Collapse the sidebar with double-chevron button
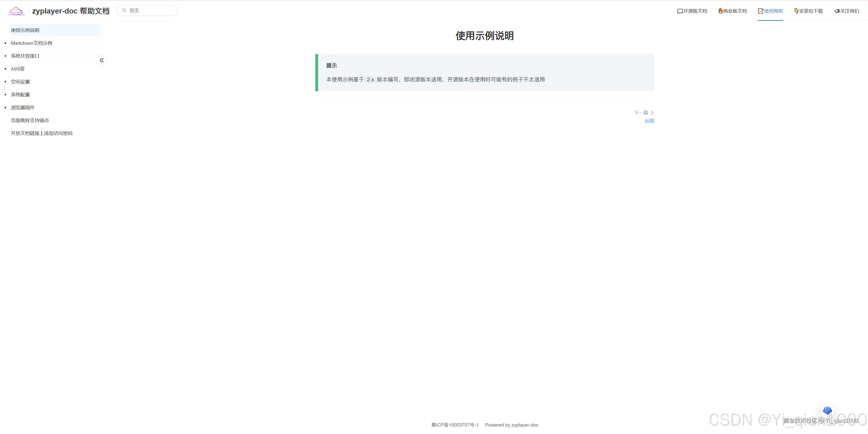Screen dimensions: 868x434 [x=101, y=60]
